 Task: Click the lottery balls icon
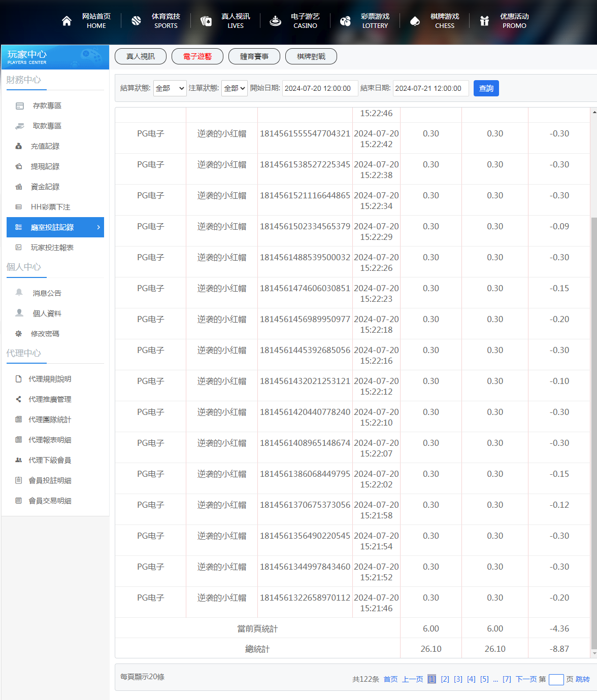(345, 21)
